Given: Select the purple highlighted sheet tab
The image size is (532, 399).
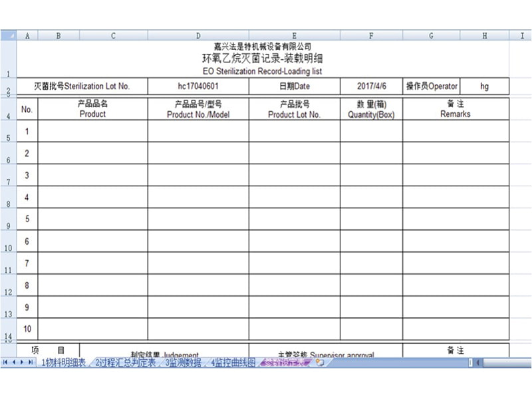Looking at the screenshot, I should (x=286, y=362).
